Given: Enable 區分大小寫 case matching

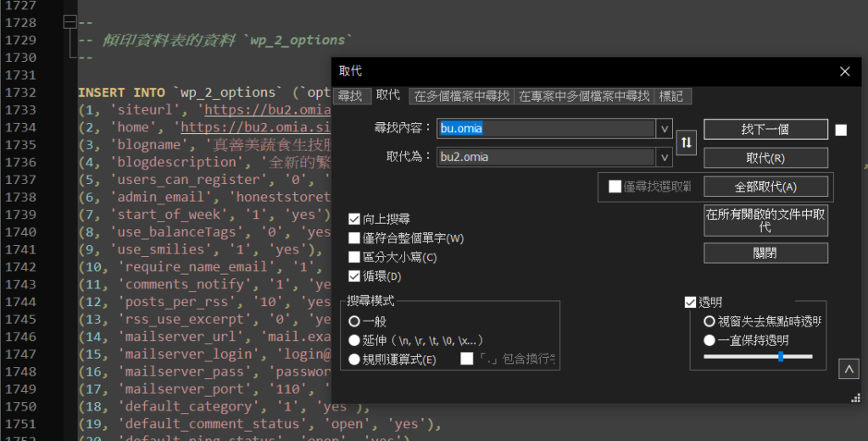Looking at the screenshot, I should (x=355, y=257).
